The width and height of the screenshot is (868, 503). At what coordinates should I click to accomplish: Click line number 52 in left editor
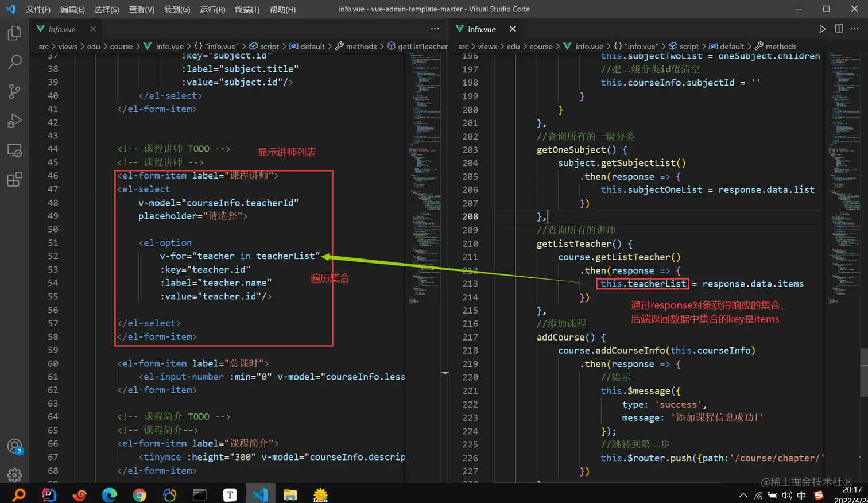tap(53, 256)
